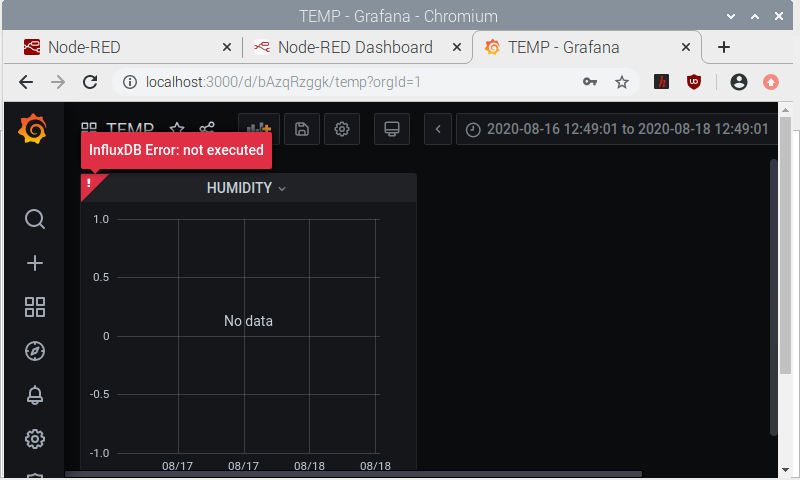Share the TEMP dashboard
Image resolution: width=800 pixels, height=480 pixels.
207,128
